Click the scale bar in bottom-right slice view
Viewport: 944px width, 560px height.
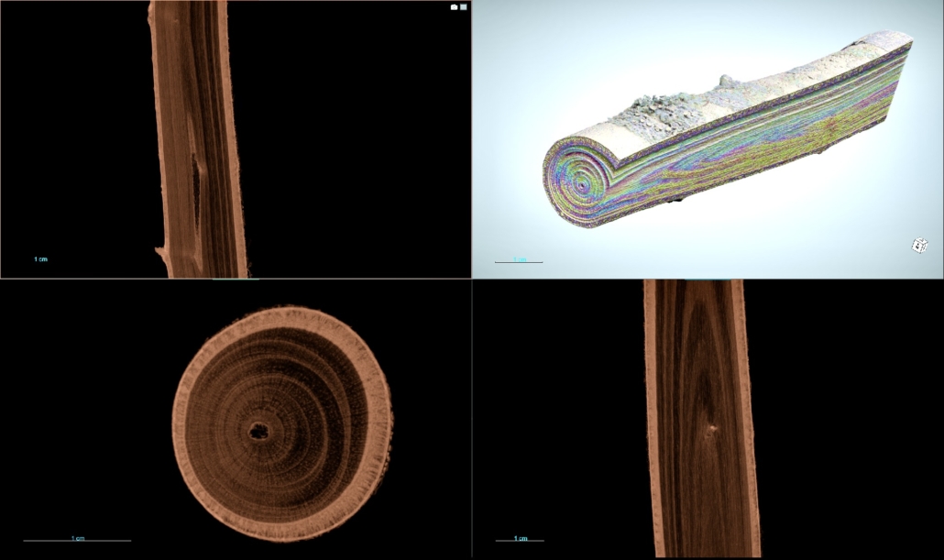(x=520, y=540)
